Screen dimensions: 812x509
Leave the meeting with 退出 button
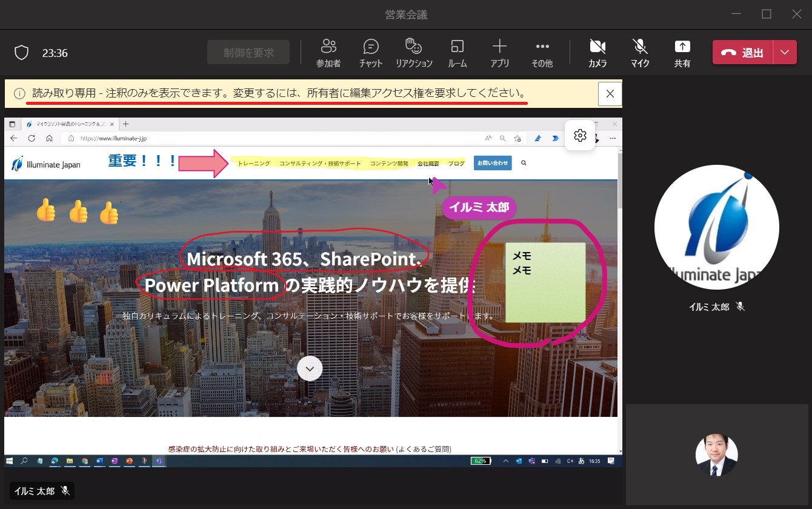[743, 53]
